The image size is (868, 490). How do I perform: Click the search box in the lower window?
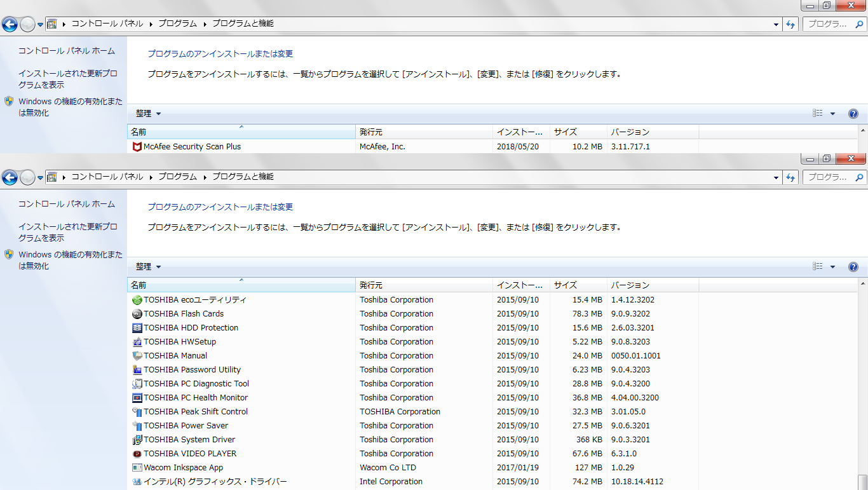(828, 177)
